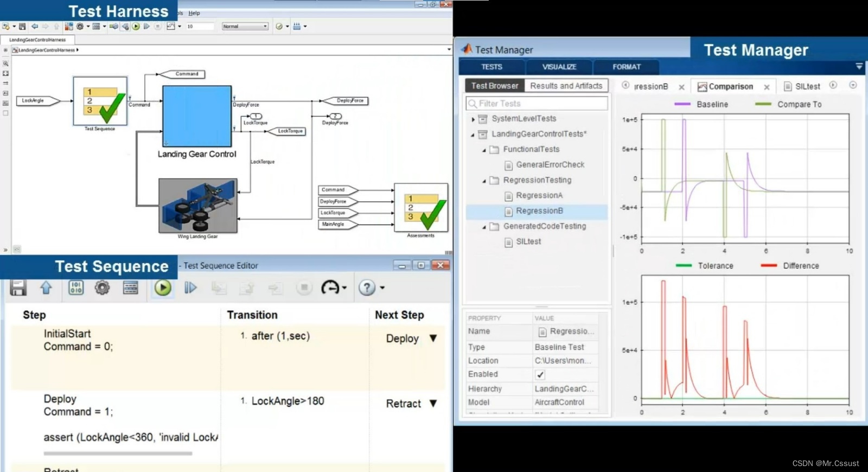Open model configuration parameters gear in Simulink
Screen dimensions: 868x472
click(x=80, y=26)
